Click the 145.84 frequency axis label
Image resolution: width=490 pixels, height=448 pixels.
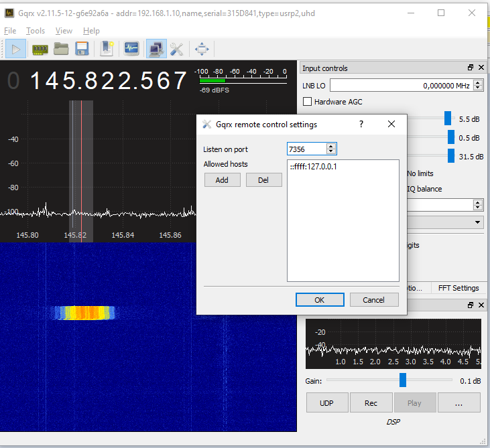(x=123, y=235)
